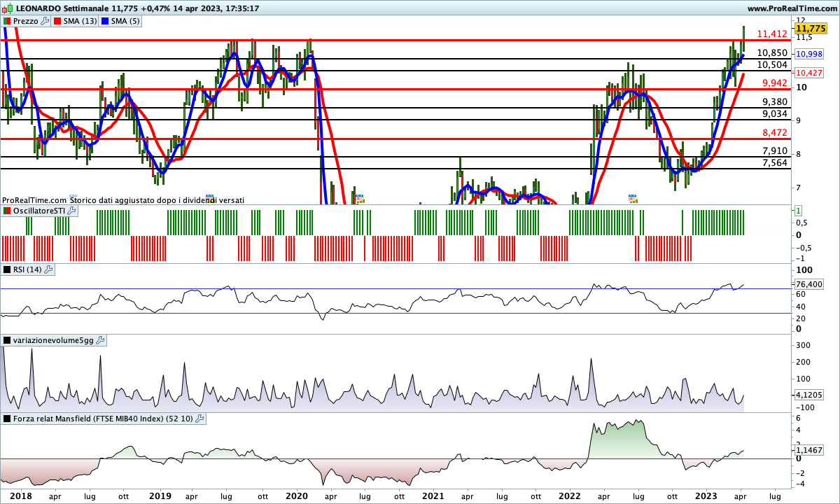
Task: Click the www.ProRealTime.com link
Action: click(x=792, y=8)
